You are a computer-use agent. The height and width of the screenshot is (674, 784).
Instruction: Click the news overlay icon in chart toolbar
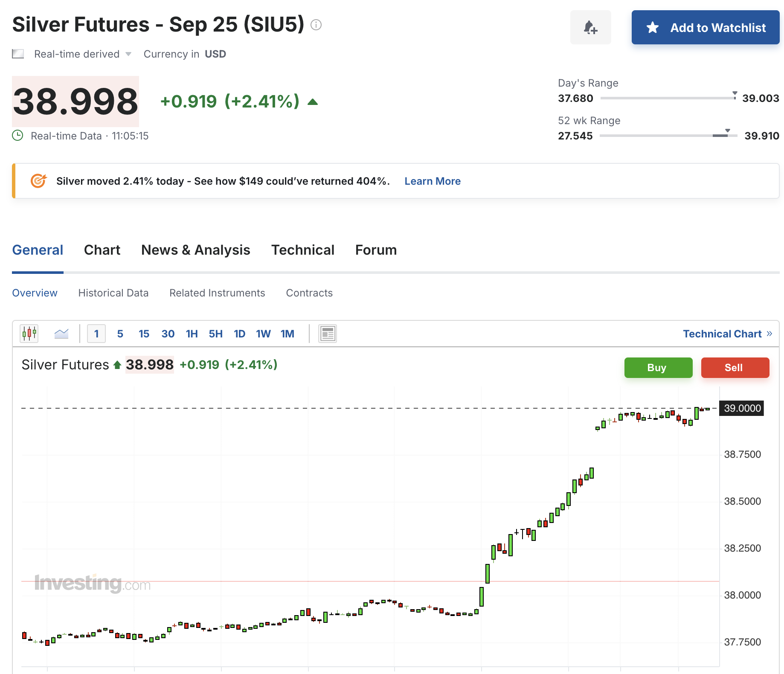(x=328, y=334)
